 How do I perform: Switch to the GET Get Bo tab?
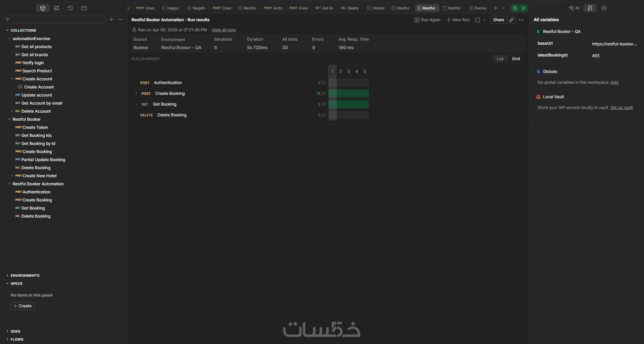(325, 8)
